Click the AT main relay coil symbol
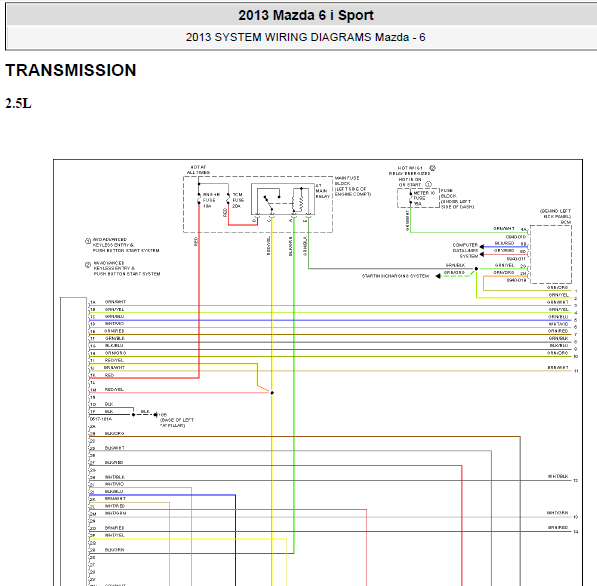Image resolution: width=597 pixels, height=586 pixels. click(301, 200)
